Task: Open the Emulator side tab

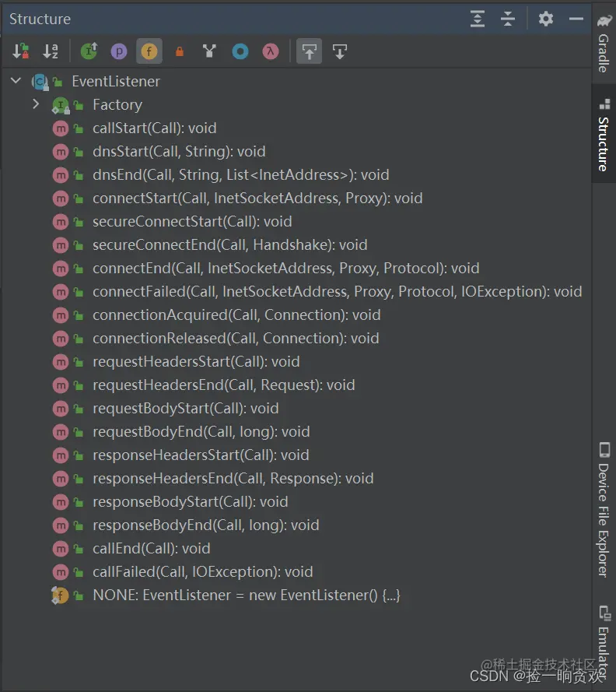Action: [604, 643]
